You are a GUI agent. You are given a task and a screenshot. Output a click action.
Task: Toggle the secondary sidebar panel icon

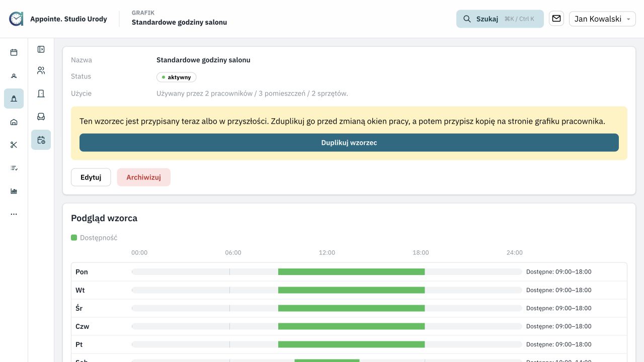click(41, 49)
